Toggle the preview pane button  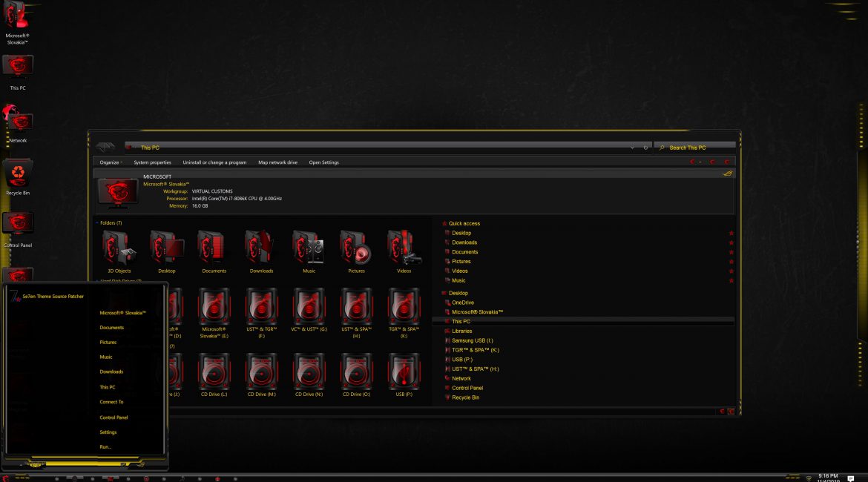click(x=712, y=162)
